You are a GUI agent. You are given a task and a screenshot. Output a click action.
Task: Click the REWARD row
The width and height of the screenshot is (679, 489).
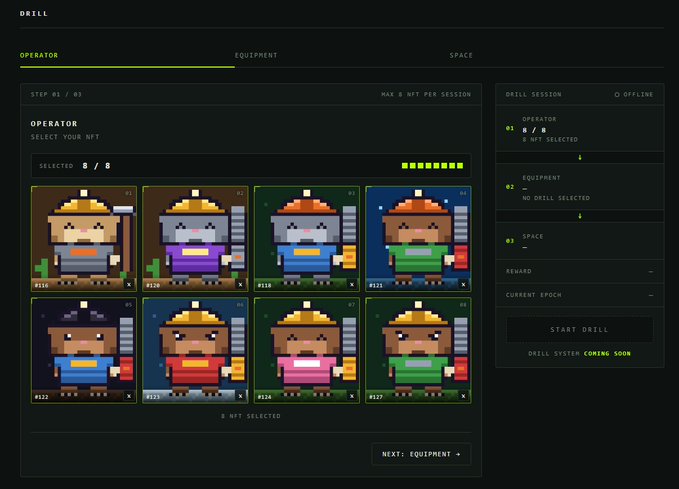click(x=580, y=272)
